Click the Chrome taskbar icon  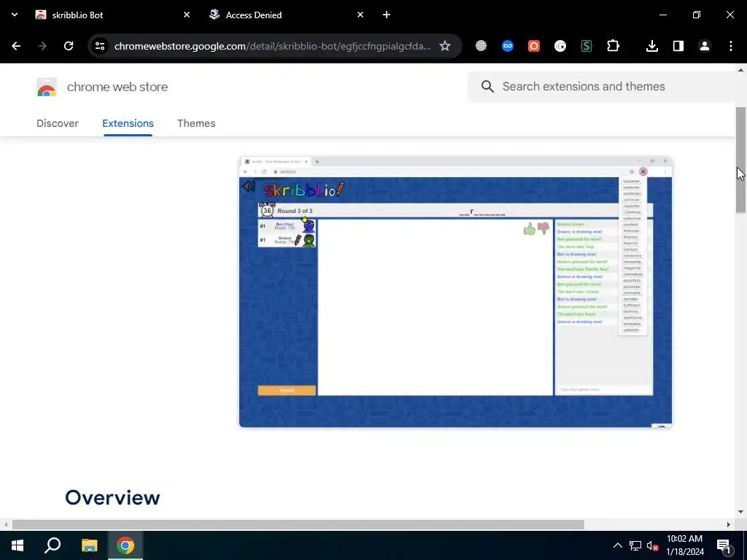[x=125, y=545]
